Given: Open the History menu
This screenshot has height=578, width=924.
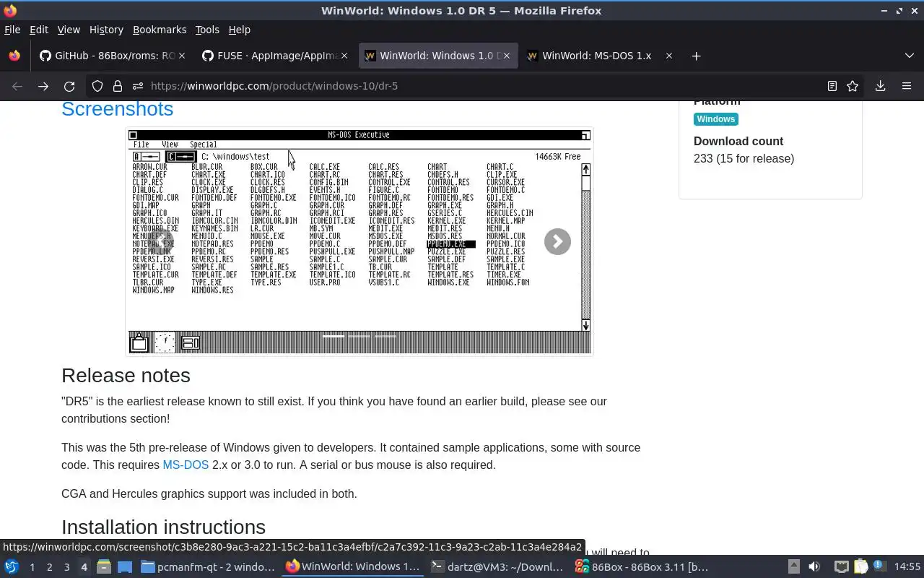Looking at the screenshot, I should click(x=106, y=30).
